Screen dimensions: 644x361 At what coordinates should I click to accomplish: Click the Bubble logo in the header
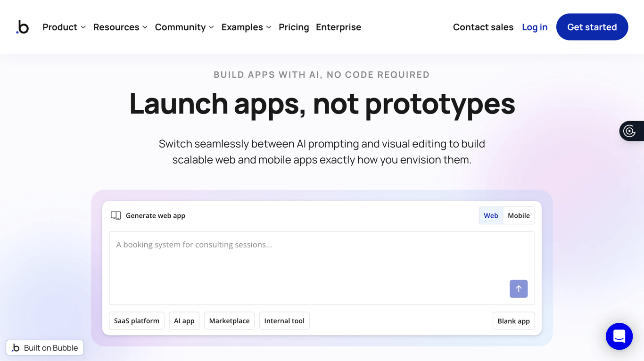tap(23, 27)
